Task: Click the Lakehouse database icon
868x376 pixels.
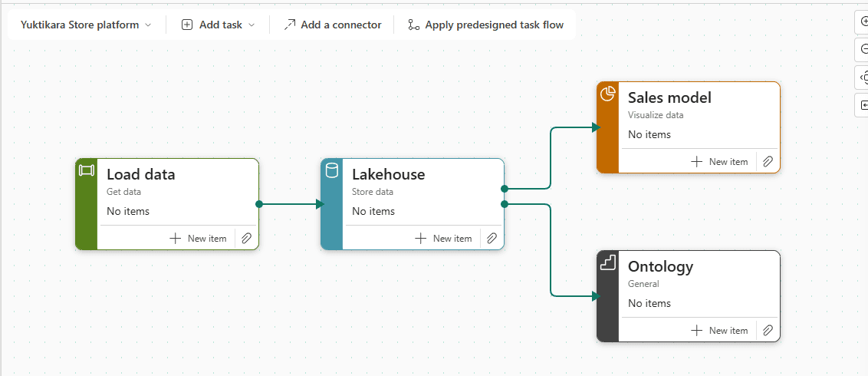Action: [x=331, y=170]
